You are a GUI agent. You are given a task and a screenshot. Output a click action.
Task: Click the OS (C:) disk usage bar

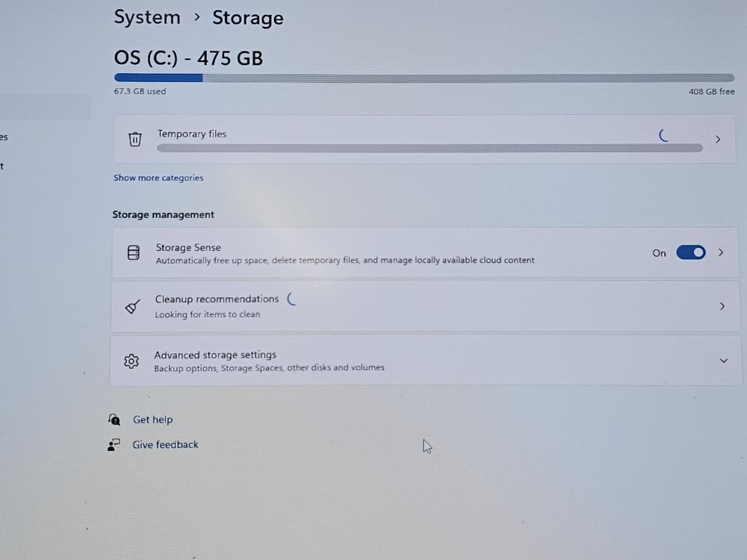click(x=424, y=78)
